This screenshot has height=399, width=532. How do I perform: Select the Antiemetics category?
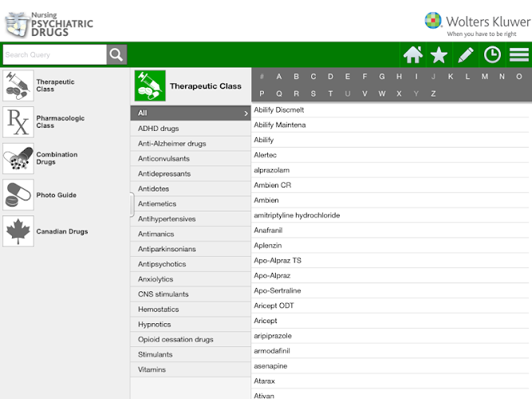click(x=191, y=203)
